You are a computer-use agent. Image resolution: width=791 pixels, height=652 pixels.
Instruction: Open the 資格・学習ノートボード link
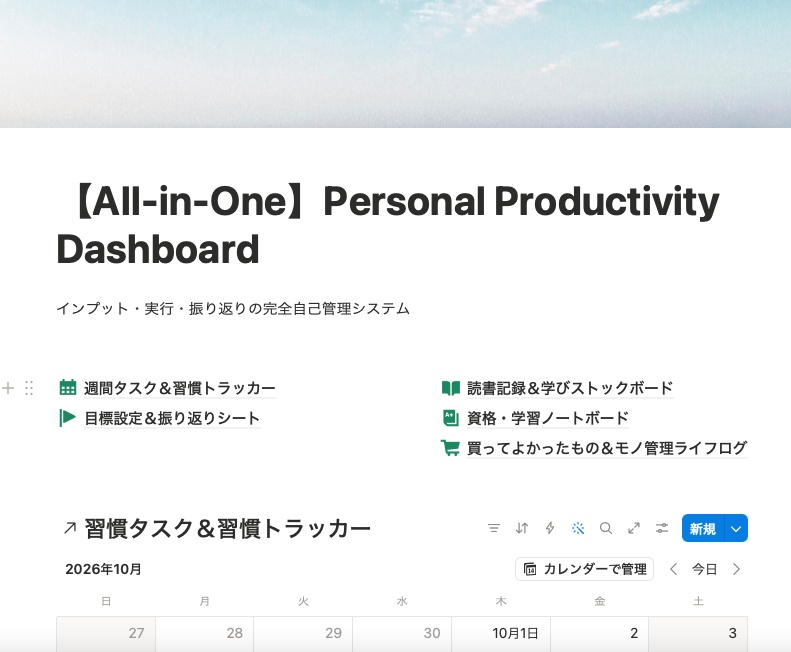tap(548, 418)
